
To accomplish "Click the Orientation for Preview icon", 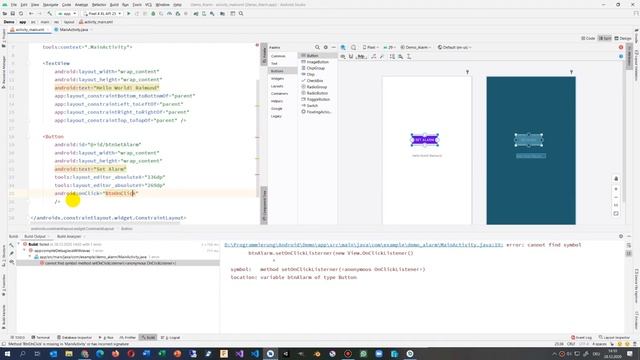I will coord(353,47).
